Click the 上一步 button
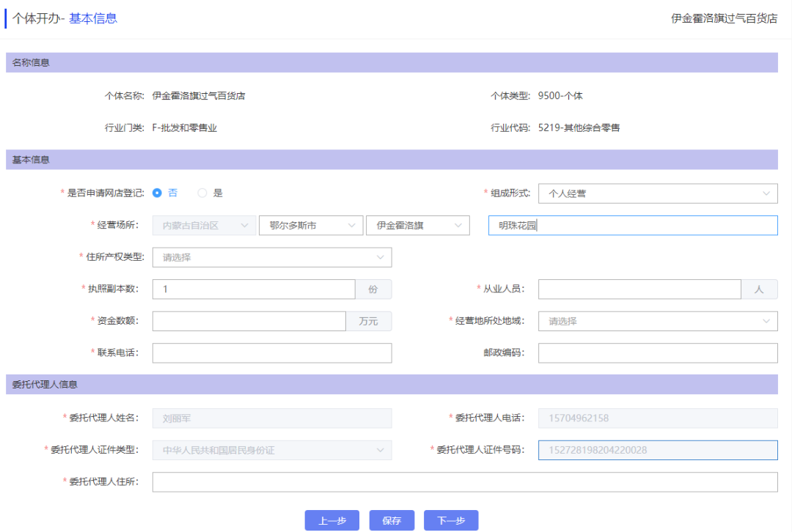The width and height of the screenshot is (792, 532). 333,520
